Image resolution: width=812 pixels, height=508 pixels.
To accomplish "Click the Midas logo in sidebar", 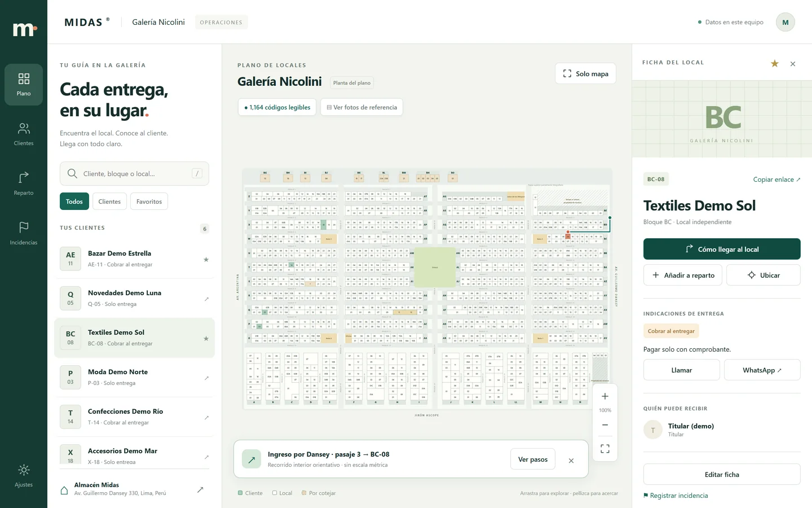I will tap(24, 29).
